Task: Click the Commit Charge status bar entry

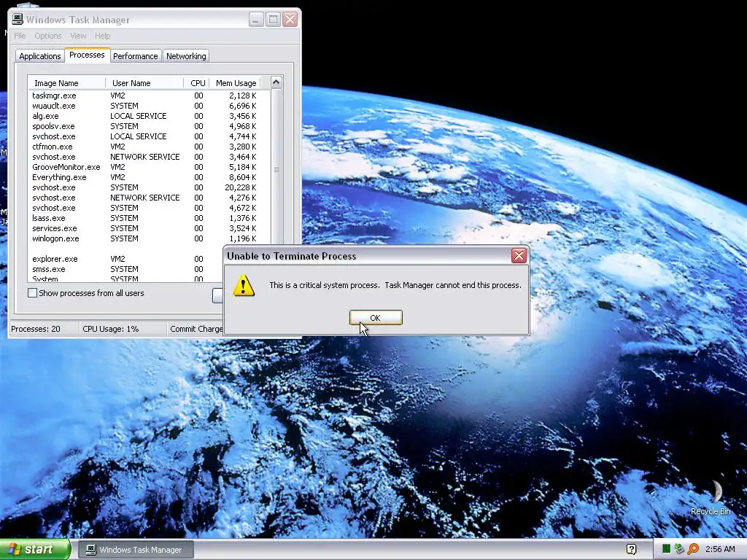Action: click(196, 329)
